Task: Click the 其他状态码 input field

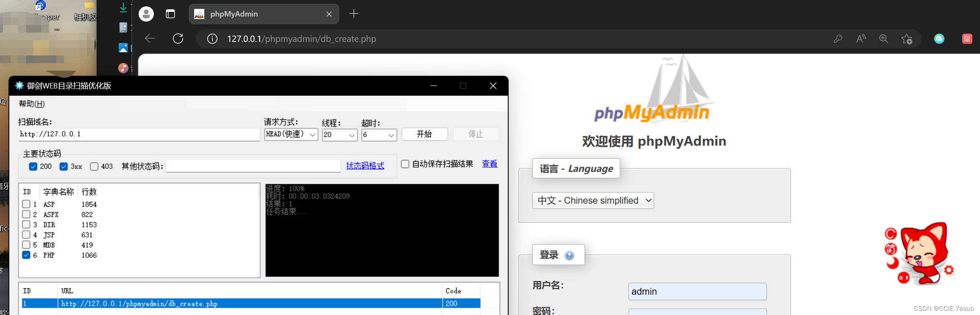Action: [x=253, y=166]
